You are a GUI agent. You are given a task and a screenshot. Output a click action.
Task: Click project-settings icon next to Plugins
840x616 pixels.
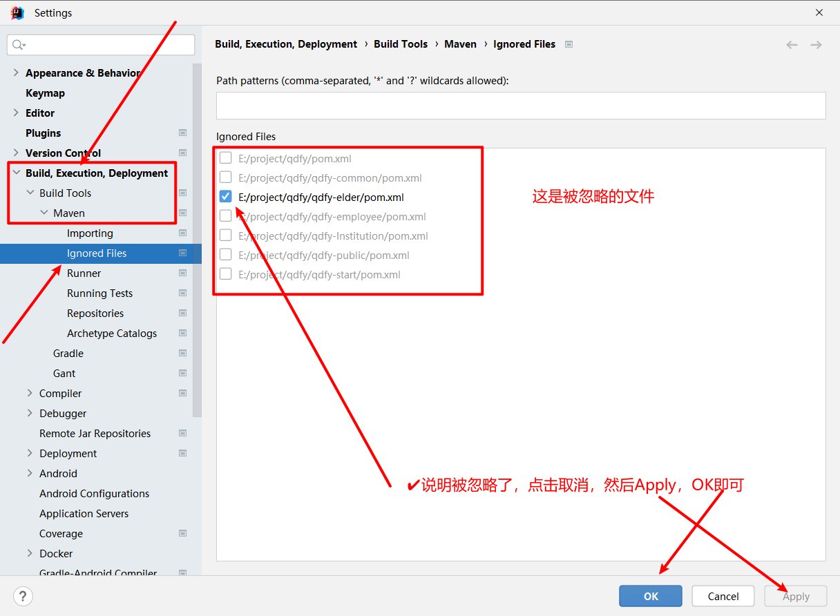point(182,133)
